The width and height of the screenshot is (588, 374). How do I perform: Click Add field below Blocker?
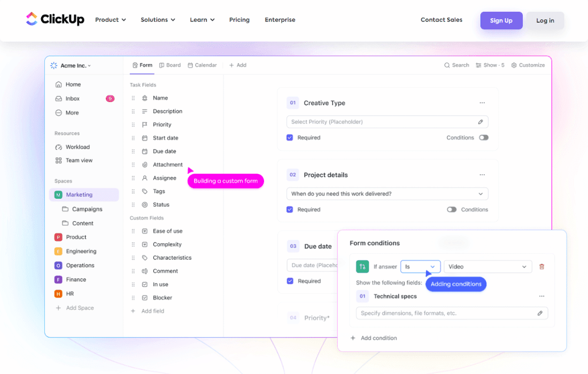pyautogui.click(x=148, y=311)
